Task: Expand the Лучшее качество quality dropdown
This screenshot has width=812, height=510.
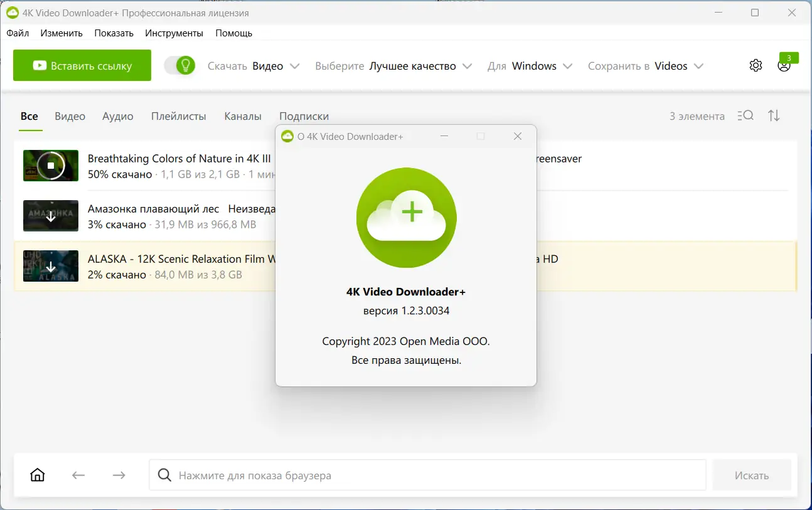Action: click(x=420, y=65)
